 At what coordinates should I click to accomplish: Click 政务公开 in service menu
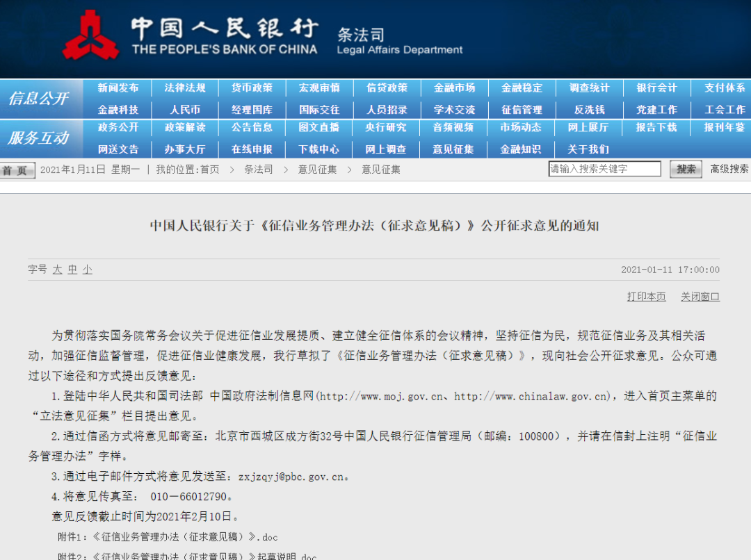pyautogui.click(x=118, y=127)
